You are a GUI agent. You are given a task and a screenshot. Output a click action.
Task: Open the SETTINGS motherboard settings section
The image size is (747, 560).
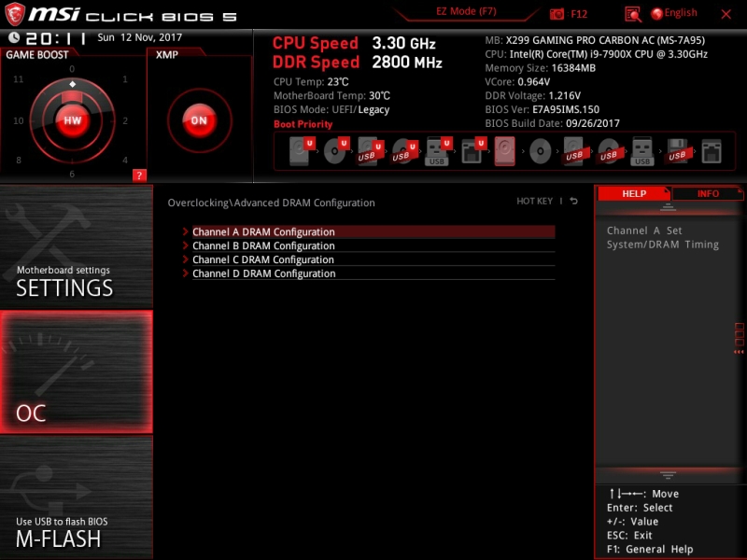pyautogui.click(x=77, y=246)
